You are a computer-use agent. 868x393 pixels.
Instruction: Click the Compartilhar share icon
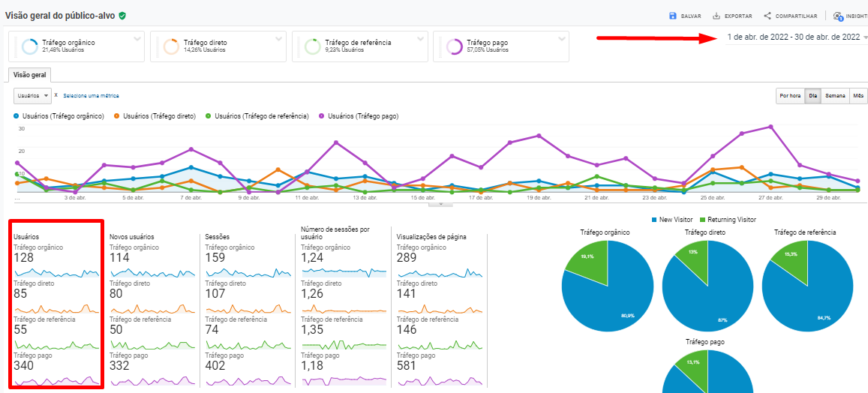pyautogui.click(x=767, y=16)
